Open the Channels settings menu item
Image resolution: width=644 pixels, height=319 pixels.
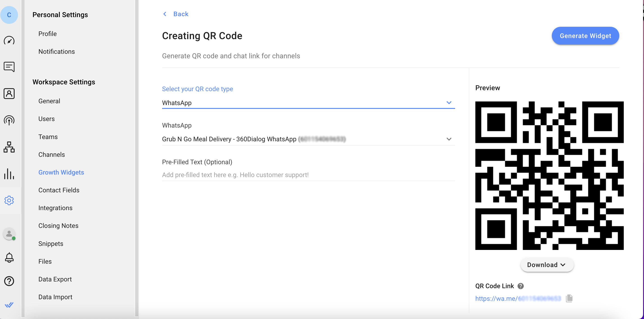click(x=51, y=155)
